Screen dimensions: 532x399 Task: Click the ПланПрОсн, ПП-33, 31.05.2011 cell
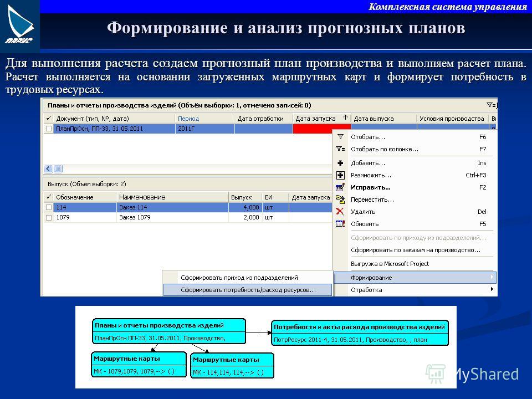pos(114,129)
